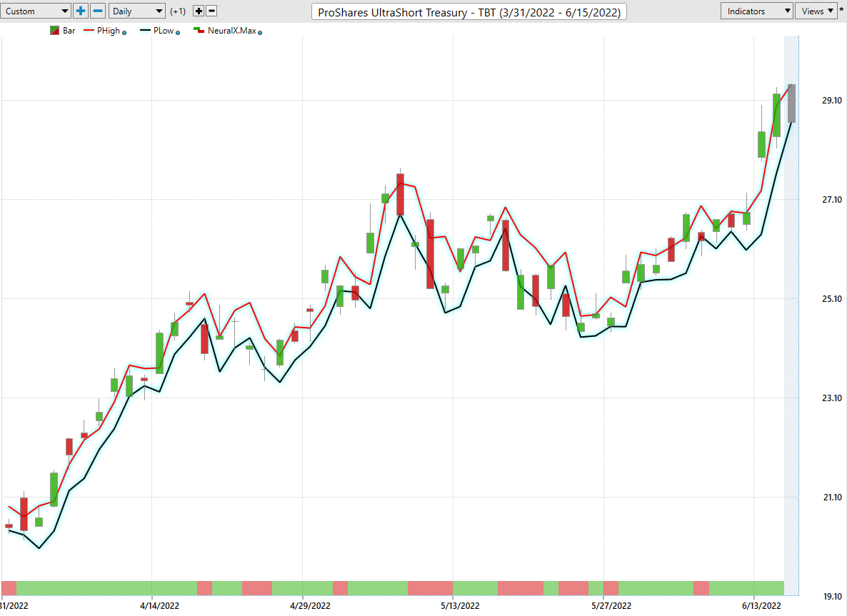
Task: Click the 4/29/2022 date axis label
Action: [x=309, y=606]
